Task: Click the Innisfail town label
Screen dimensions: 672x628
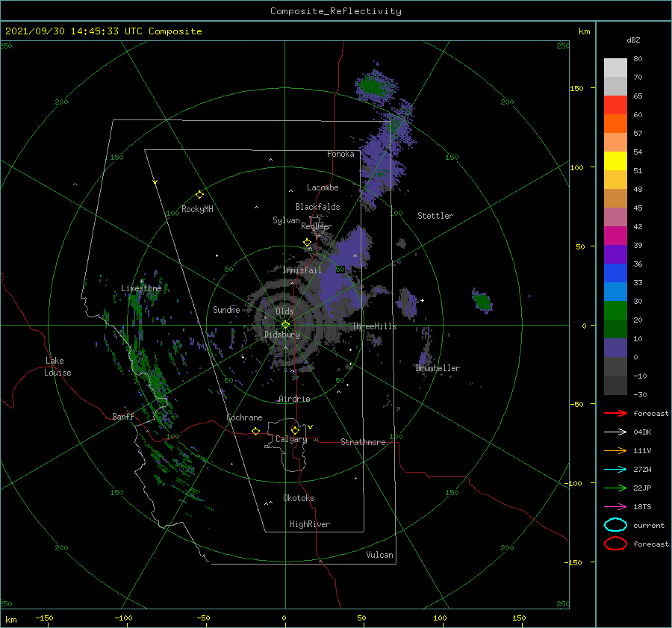Action: (302, 270)
